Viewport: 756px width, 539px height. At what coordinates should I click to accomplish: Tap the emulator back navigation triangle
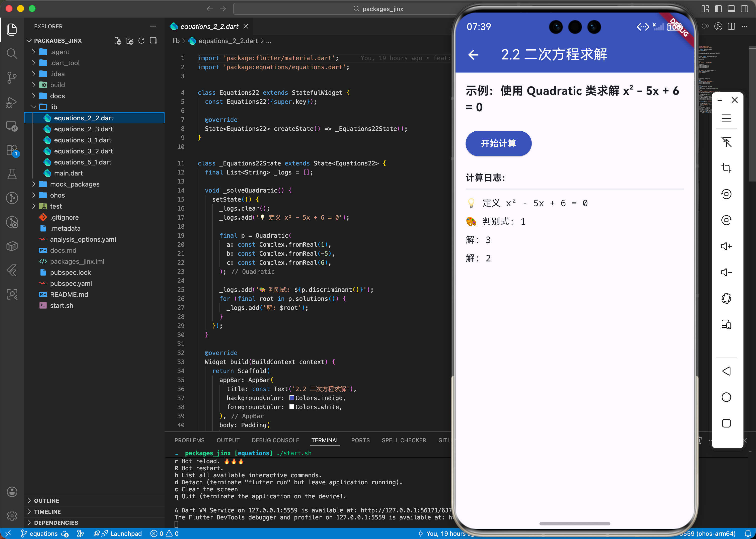point(726,371)
